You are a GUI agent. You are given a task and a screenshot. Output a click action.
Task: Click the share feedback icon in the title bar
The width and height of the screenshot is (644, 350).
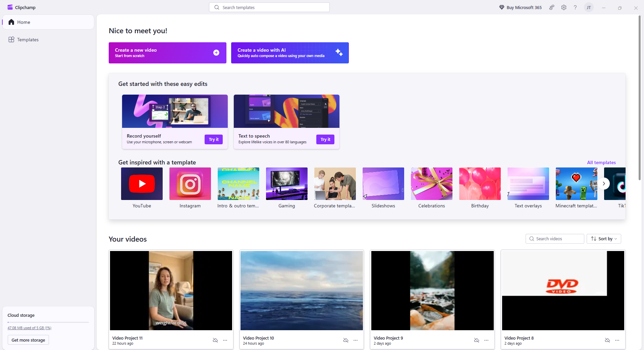click(552, 7)
